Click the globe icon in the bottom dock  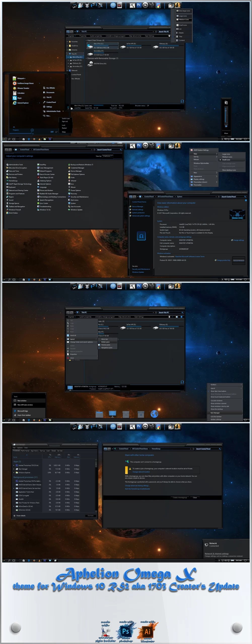coord(154,414)
